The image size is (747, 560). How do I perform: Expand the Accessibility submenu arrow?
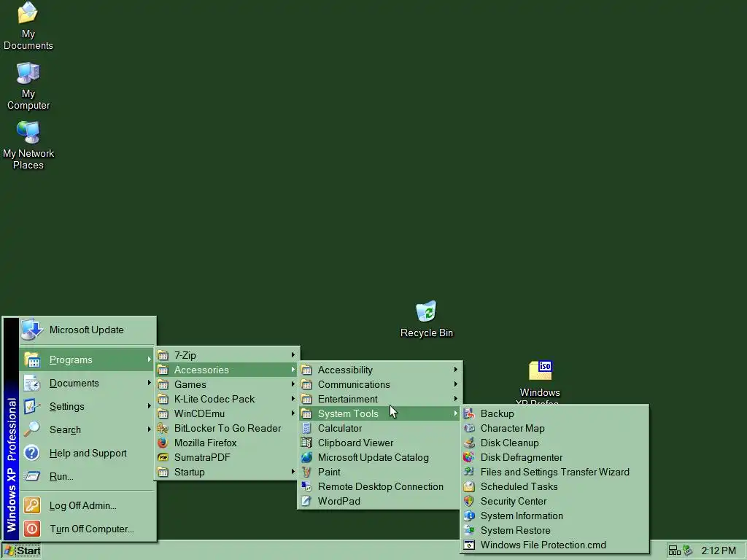[455, 370]
